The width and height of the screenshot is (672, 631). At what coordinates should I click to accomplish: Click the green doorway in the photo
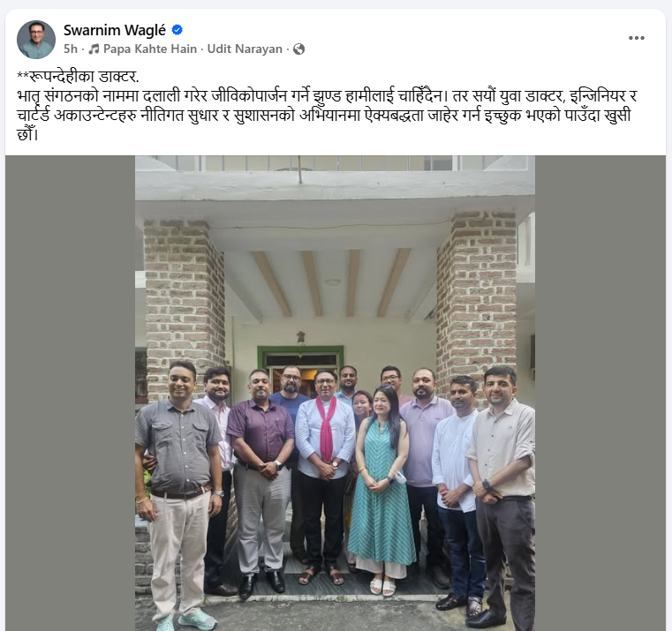coord(301,367)
